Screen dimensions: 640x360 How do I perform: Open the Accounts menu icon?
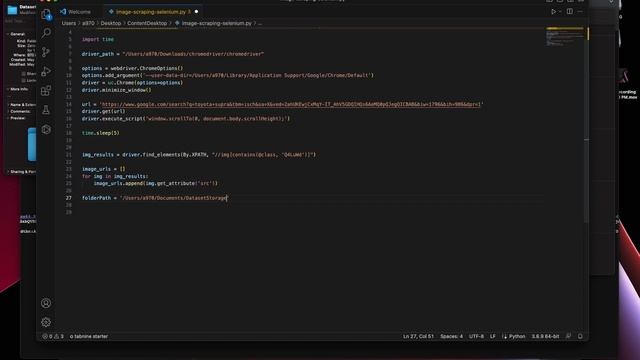[x=46, y=303]
